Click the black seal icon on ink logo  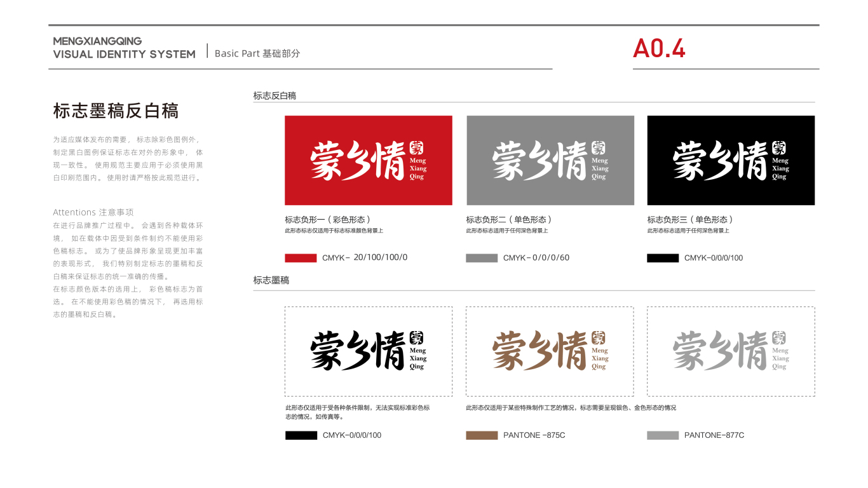417,337
